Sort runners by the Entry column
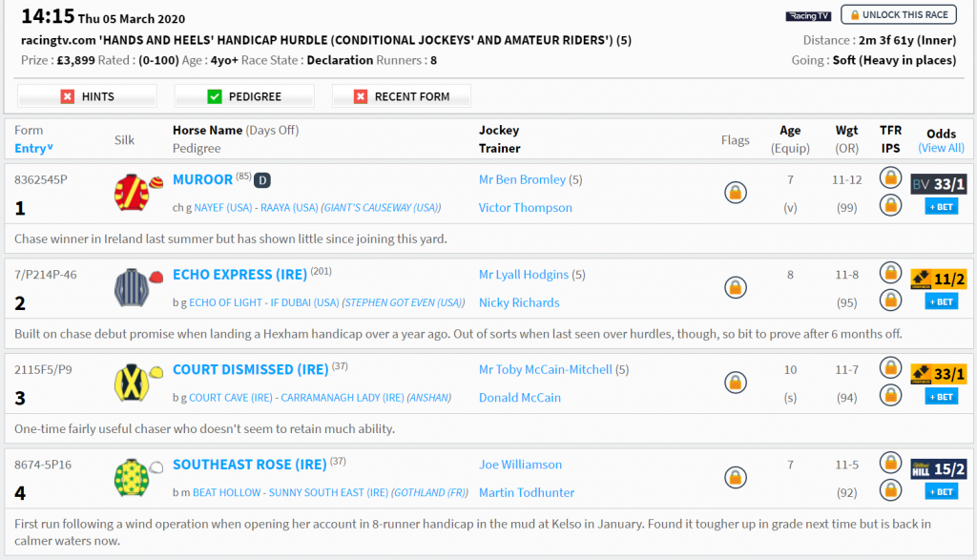 tap(34, 148)
